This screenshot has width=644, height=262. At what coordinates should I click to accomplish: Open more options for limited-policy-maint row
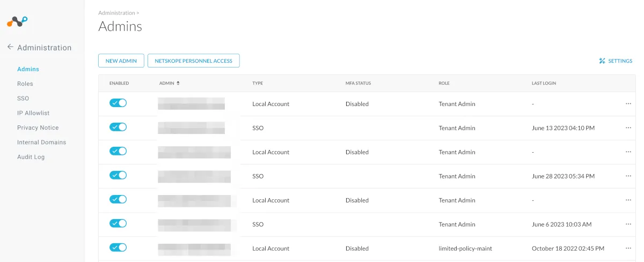tap(628, 249)
